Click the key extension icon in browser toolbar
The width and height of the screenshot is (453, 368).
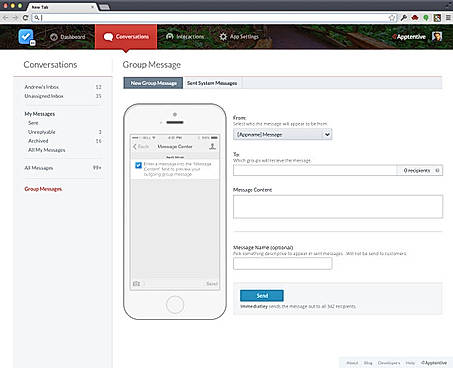(404, 18)
